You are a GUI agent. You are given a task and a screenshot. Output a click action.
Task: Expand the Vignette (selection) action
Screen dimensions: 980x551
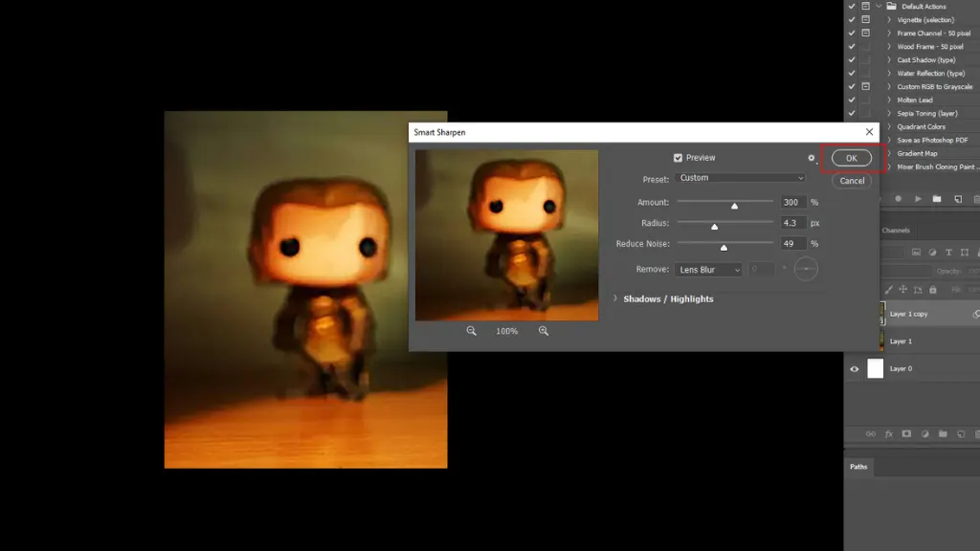(x=889, y=20)
